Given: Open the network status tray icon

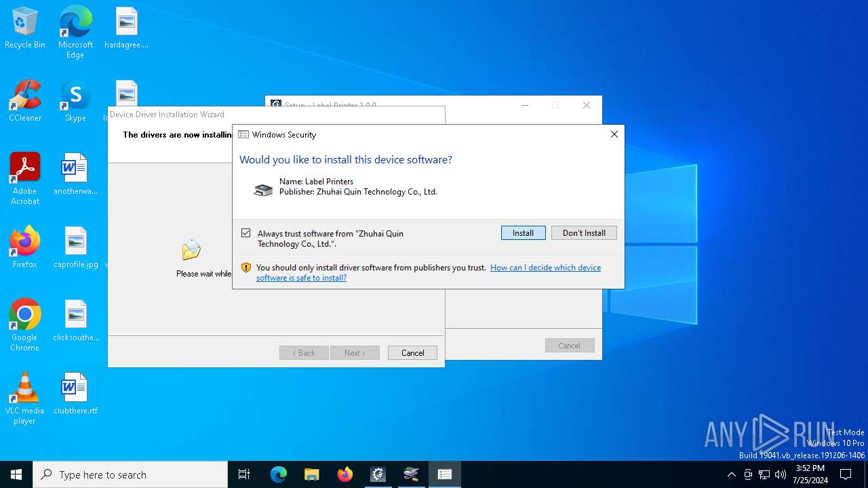Looking at the screenshot, I should (764, 474).
